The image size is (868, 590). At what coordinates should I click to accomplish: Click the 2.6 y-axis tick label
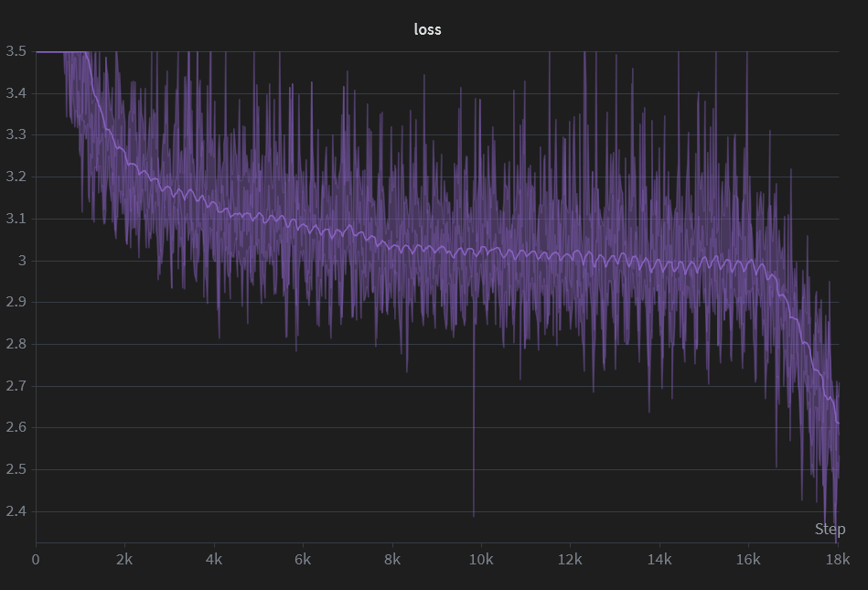(x=16, y=427)
